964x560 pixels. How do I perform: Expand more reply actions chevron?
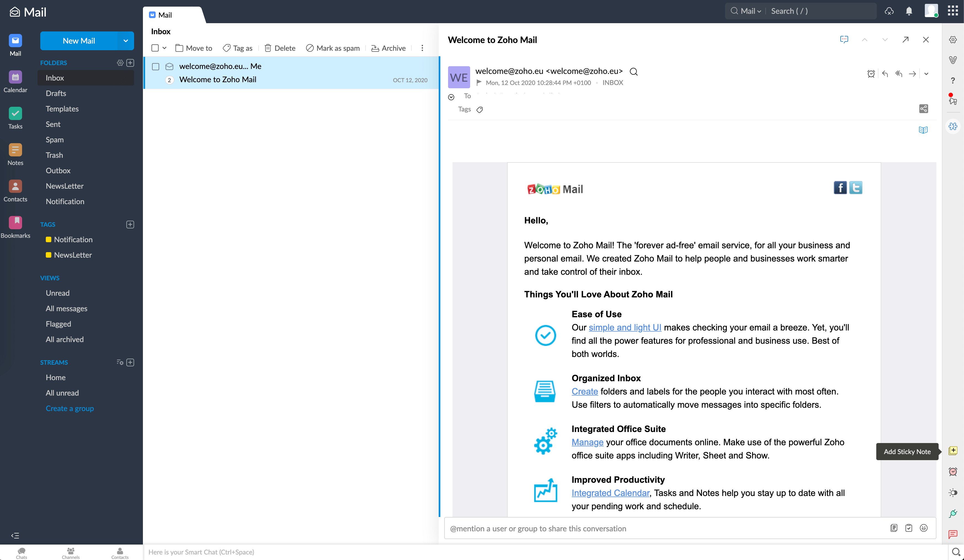point(926,74)
